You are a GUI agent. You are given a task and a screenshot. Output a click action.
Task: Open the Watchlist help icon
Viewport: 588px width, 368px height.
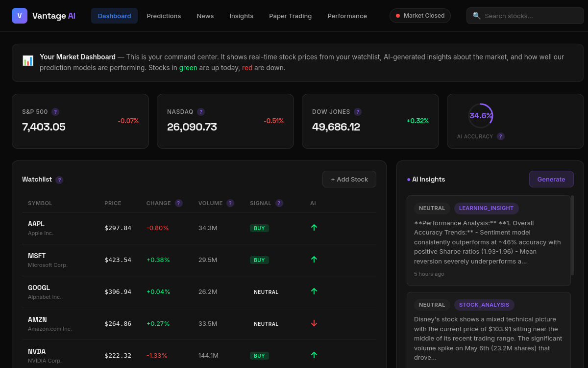[59, 180]
